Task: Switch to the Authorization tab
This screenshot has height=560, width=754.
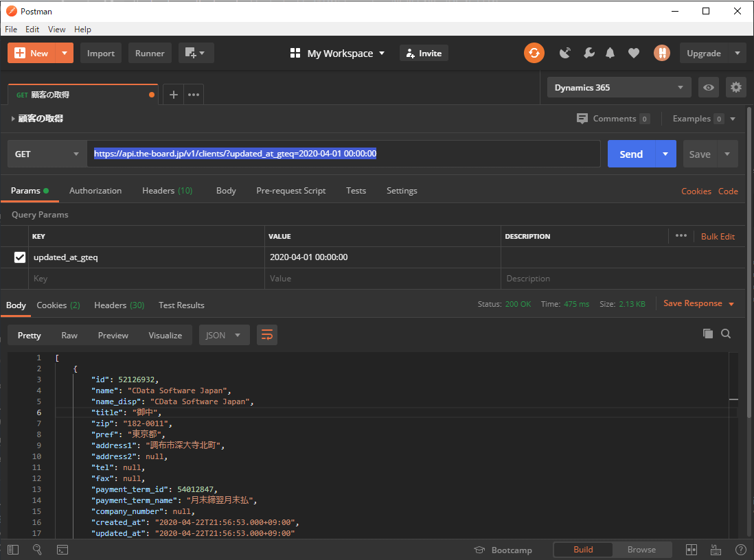Action: 95,191
